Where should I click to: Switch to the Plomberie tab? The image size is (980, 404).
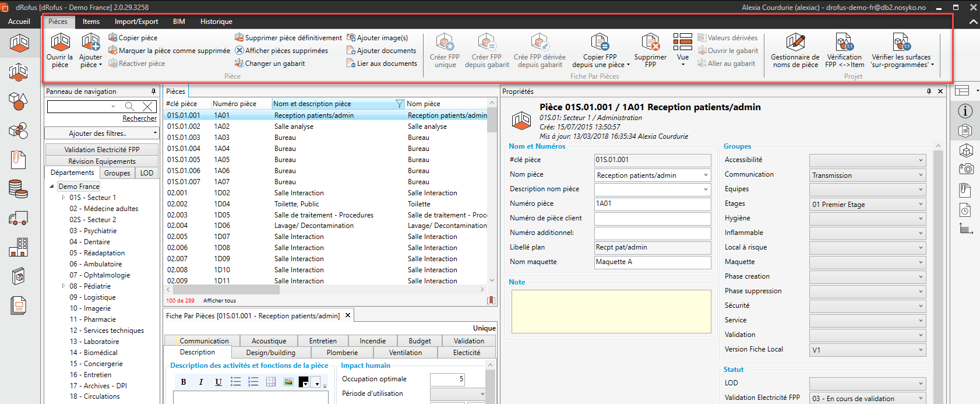pyautogui.click(x=342, y=353)
